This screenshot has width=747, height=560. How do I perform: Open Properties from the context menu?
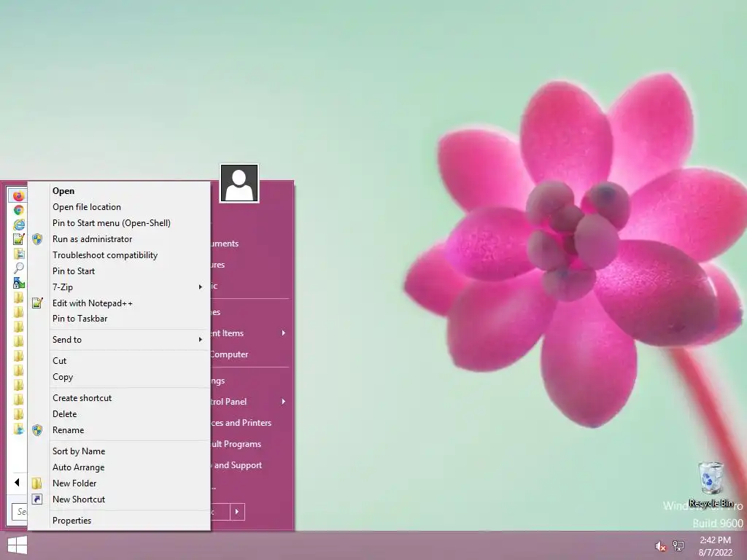coord(119,521)
